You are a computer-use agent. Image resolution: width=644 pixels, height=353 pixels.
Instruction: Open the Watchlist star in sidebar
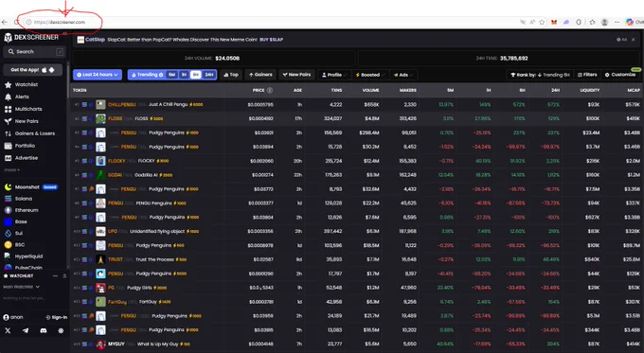tap(8, 84)
